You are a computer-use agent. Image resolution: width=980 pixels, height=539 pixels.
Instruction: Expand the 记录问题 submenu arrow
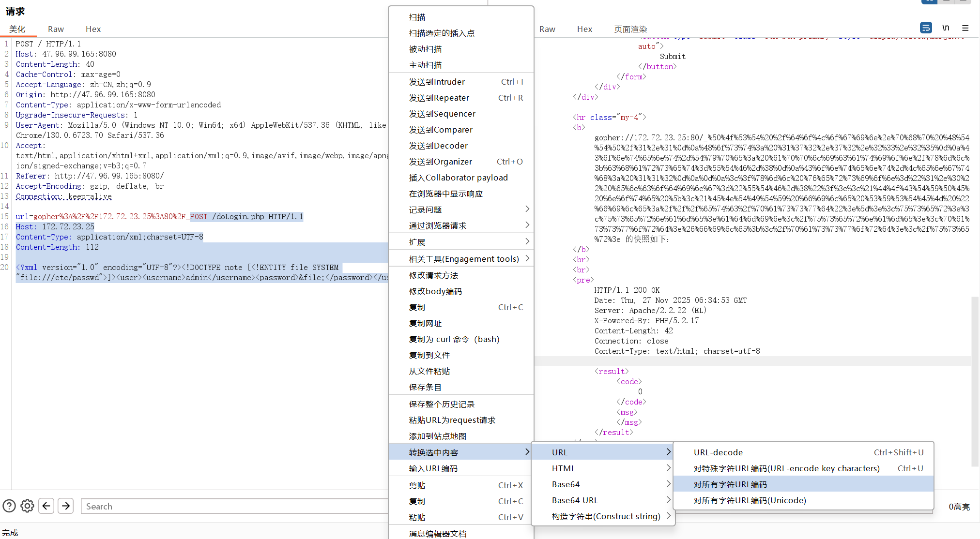[x=527, y=209]
